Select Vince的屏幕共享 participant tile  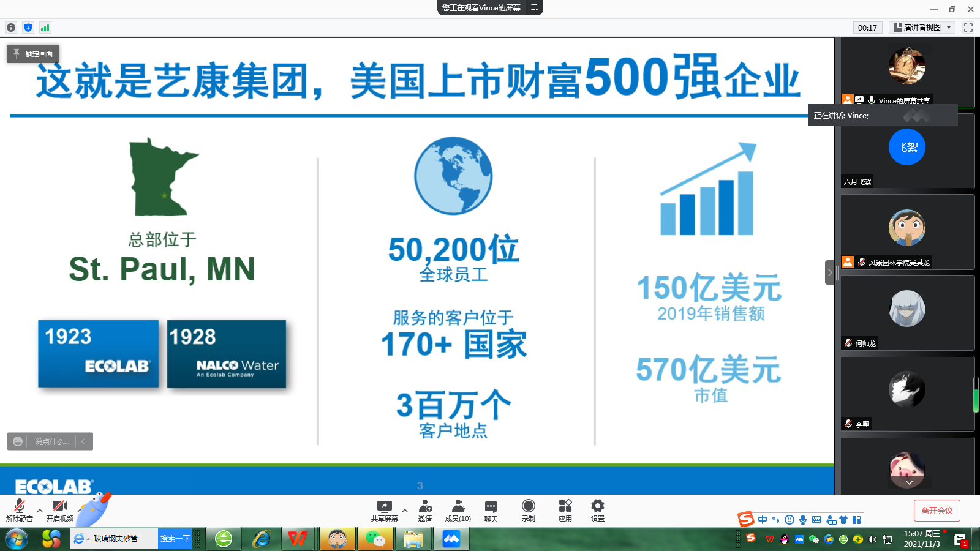[x=907, y=72]
